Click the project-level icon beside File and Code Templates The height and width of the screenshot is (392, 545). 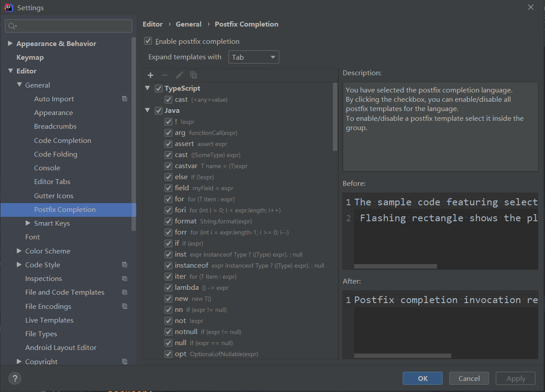125,292
